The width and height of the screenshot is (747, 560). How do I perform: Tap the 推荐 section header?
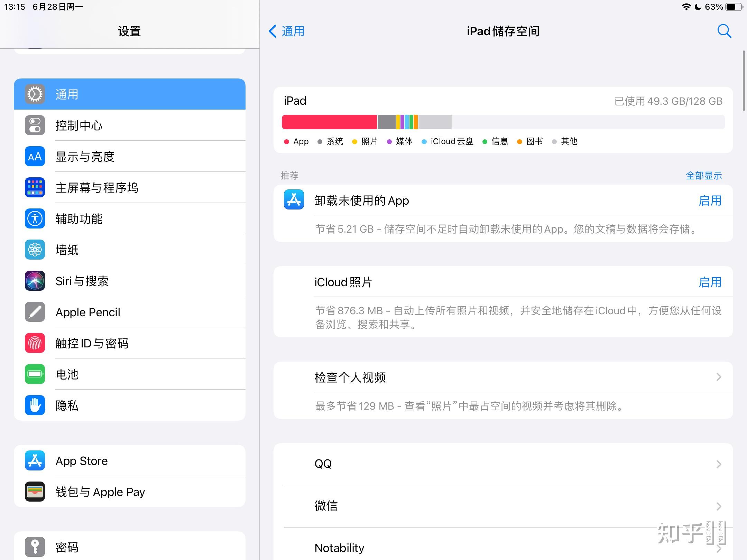(289, 176)
